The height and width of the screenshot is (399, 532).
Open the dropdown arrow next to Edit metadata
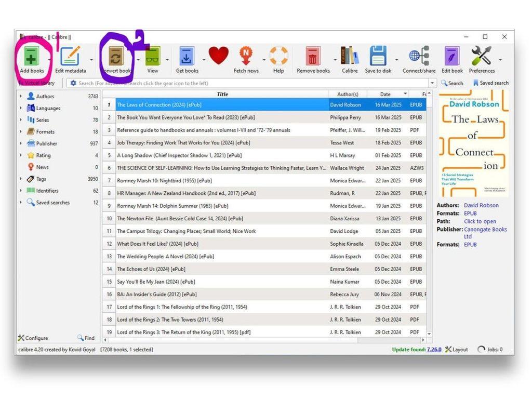(x=91, y=60)
